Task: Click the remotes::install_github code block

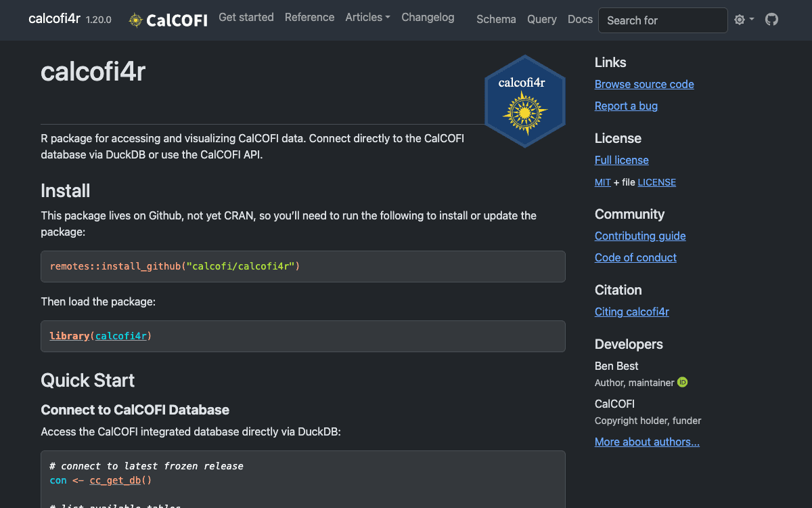Action: 303,266
